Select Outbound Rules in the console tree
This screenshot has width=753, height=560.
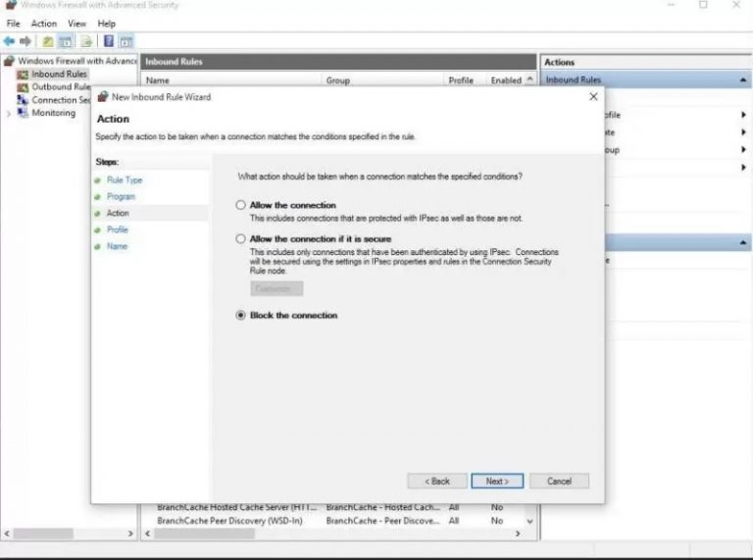(x=60, y=86)
